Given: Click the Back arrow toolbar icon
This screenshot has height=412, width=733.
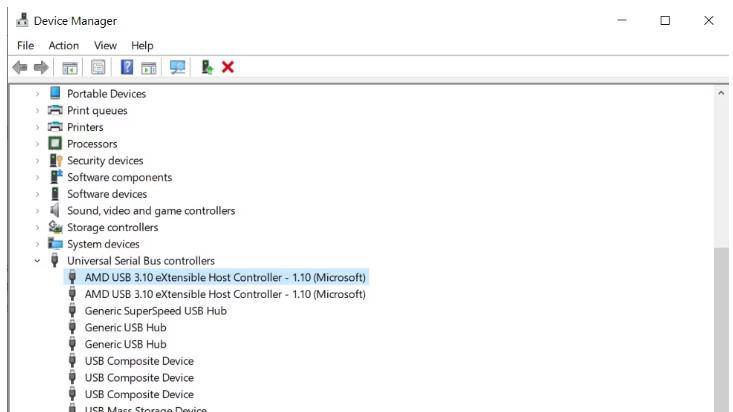Looking at the screenshot, I should point(20,67).
